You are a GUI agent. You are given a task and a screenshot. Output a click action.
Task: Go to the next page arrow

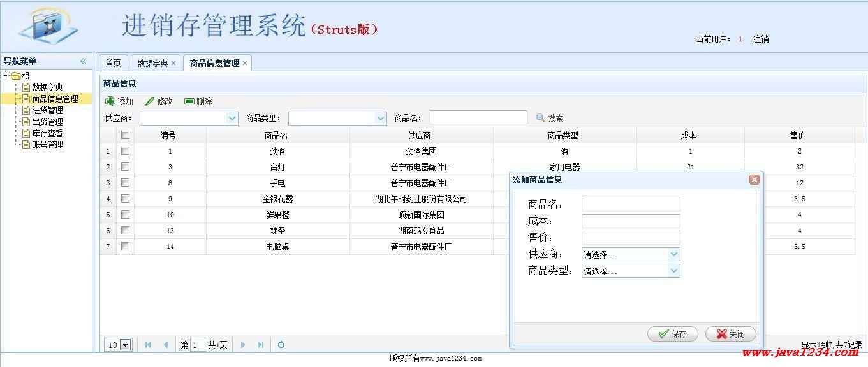pos(243,345)
